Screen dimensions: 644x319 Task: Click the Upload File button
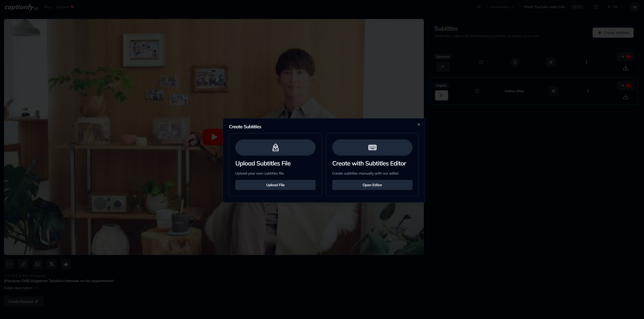coord(275,185)
